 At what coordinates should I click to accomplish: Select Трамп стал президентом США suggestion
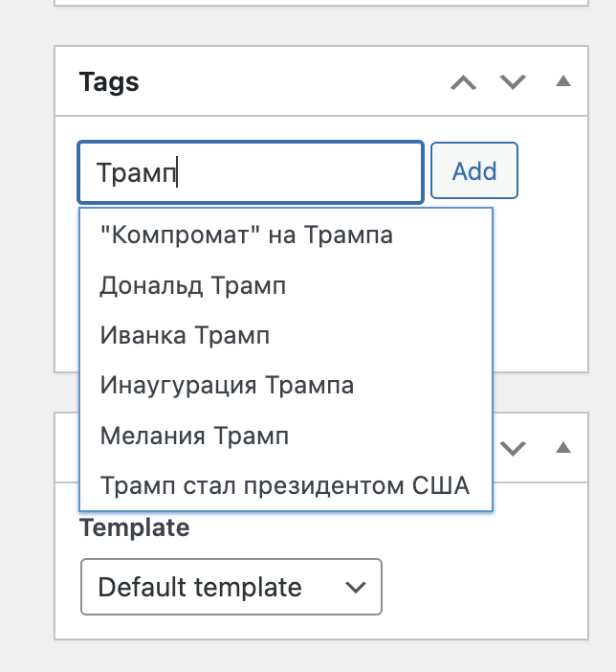(286, 485)
